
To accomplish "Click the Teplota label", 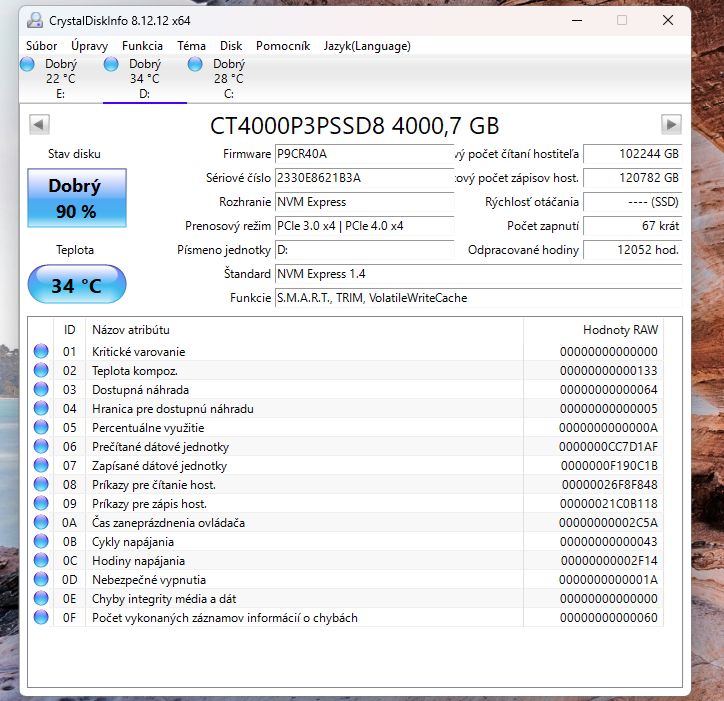I will (75, 250).
